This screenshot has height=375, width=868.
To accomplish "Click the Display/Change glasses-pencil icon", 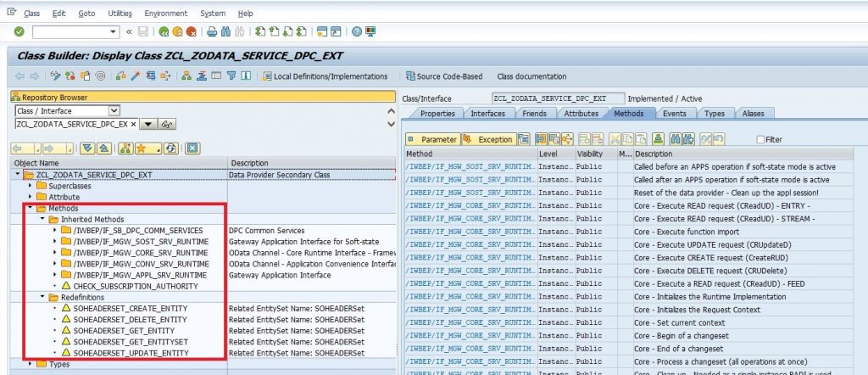I will pyautogui.click(x=55, y=76).
